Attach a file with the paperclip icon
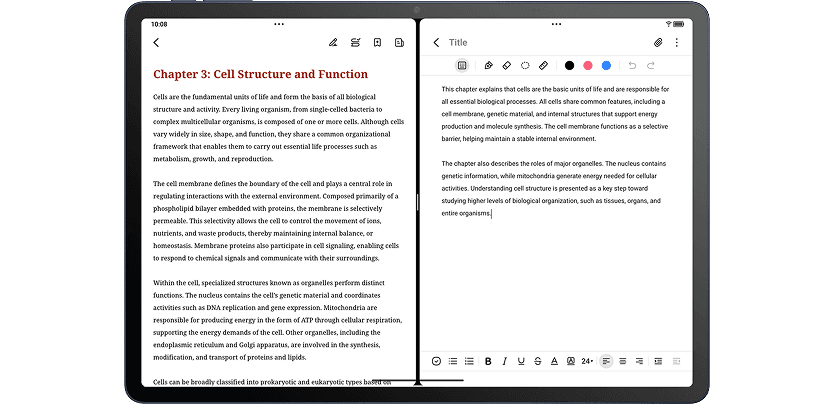Viewport: 834px width, 404px height. 658,43
